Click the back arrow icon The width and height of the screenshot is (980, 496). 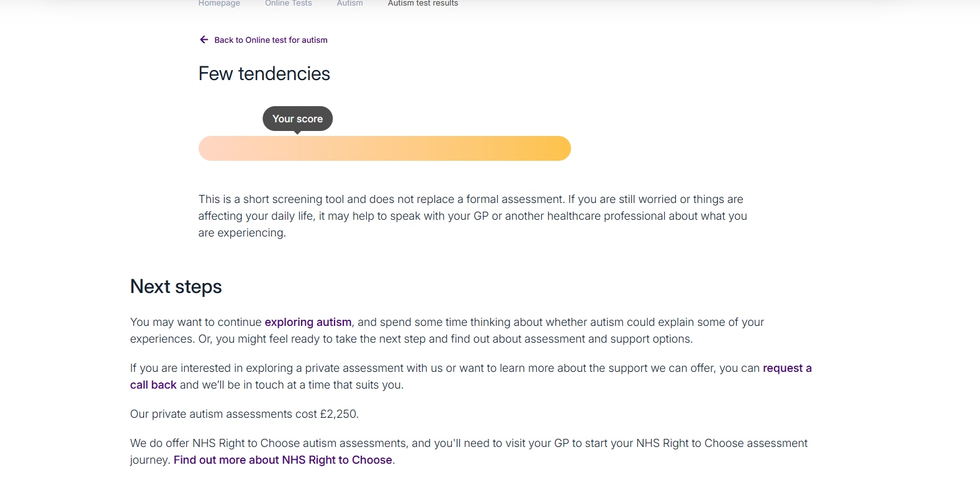[204, 40]
